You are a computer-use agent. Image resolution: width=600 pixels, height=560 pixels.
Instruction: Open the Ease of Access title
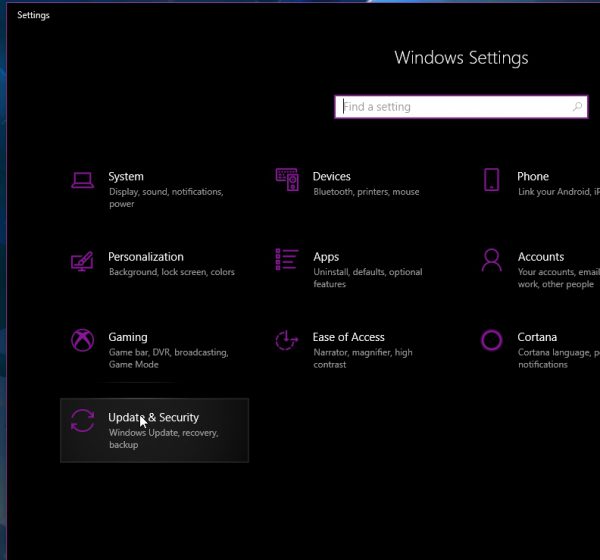[349, 337]
